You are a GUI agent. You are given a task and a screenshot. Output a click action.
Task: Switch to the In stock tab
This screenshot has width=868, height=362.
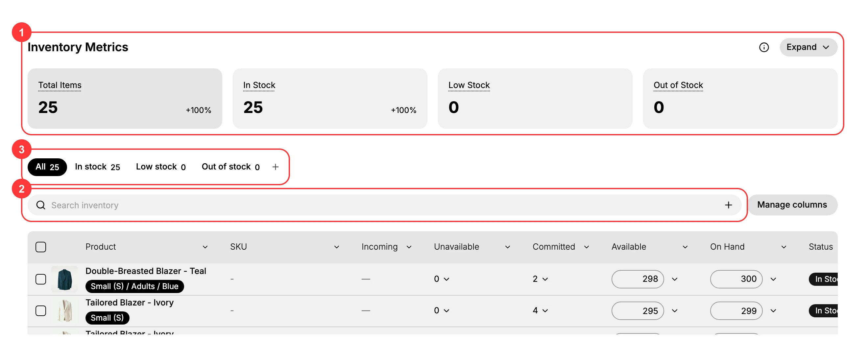(x=97, y=167)
